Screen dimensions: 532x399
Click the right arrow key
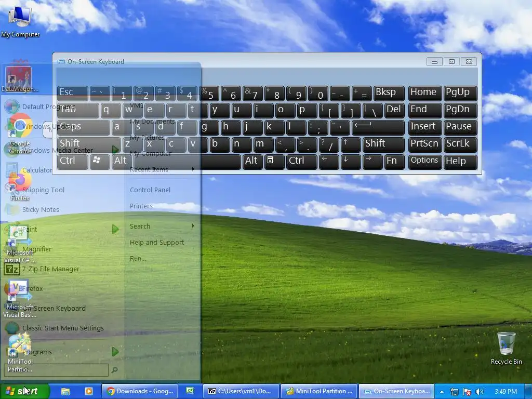point(373,162)
